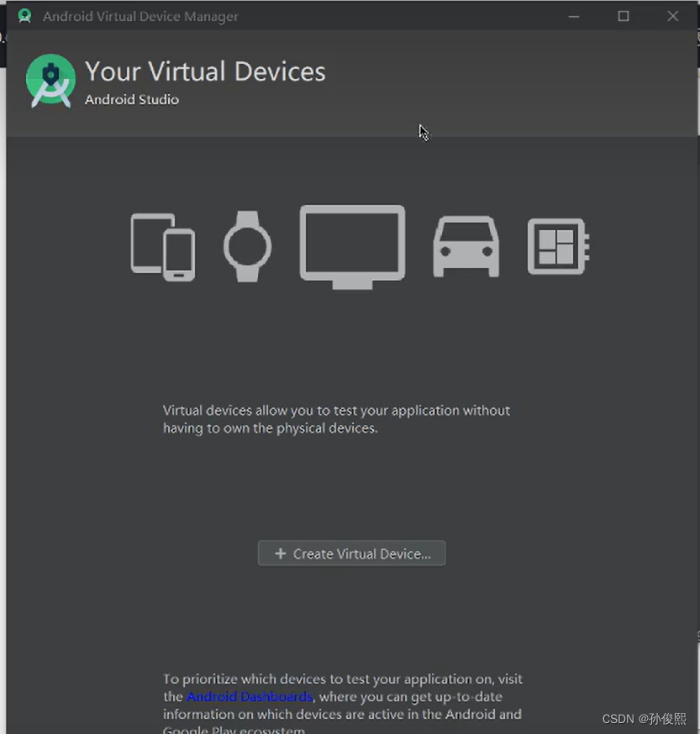
Task: Click the Android Things board icon
Action: pos(559,246)
